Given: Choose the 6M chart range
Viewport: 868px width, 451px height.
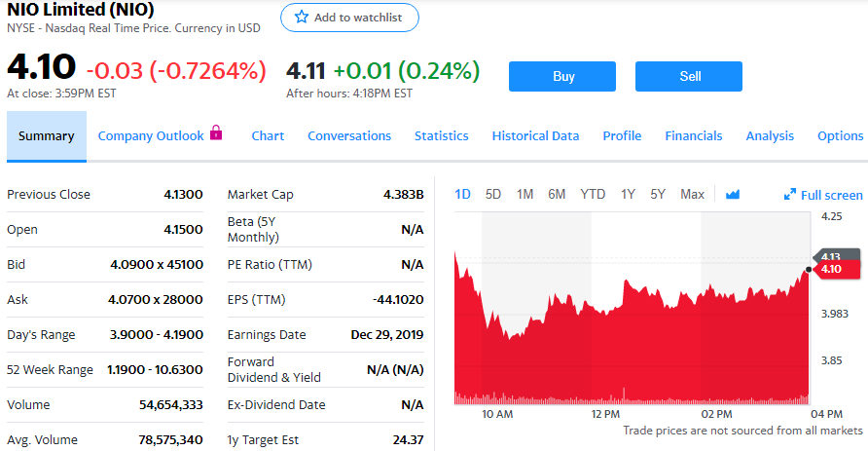Looking at the screenshot, I should (557, 194).
